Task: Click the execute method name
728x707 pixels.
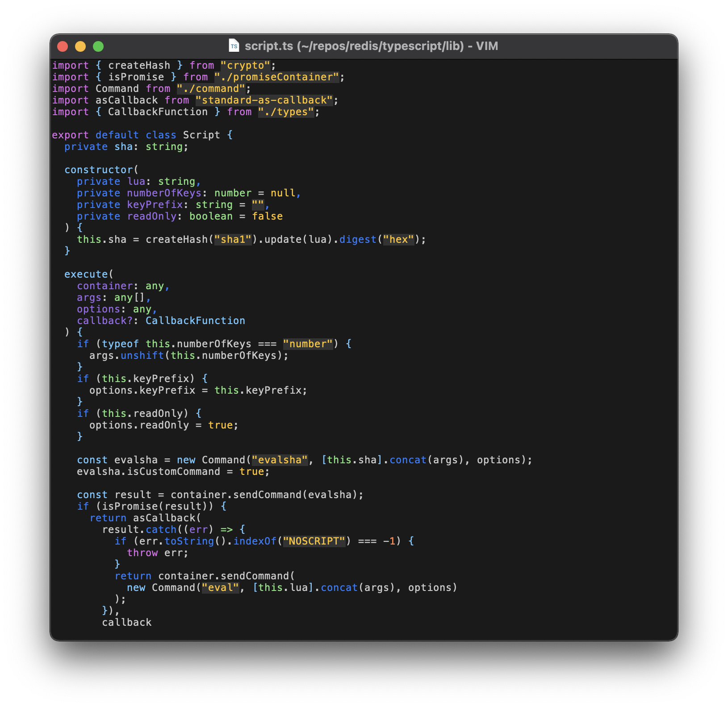Action: click(x=86, y=274)
